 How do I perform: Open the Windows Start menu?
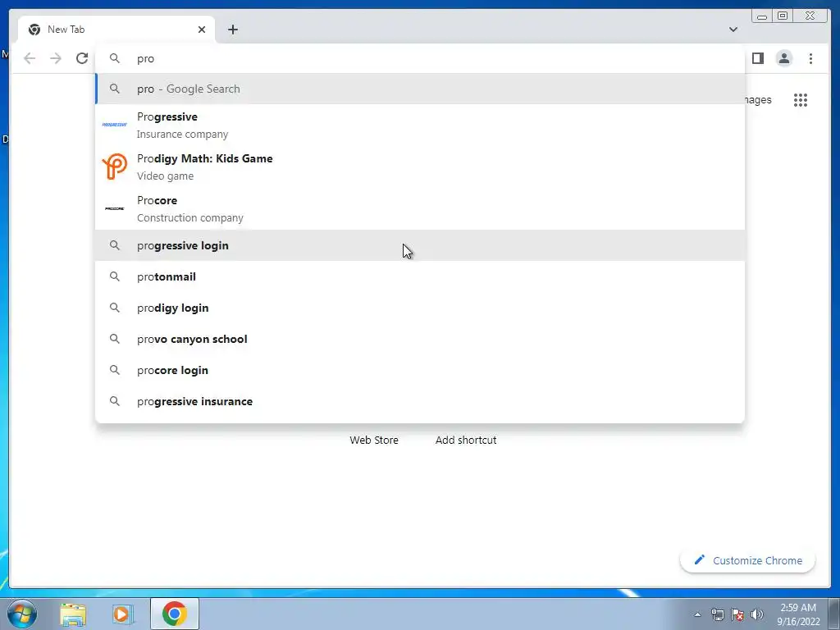click(x=22, y=614)
